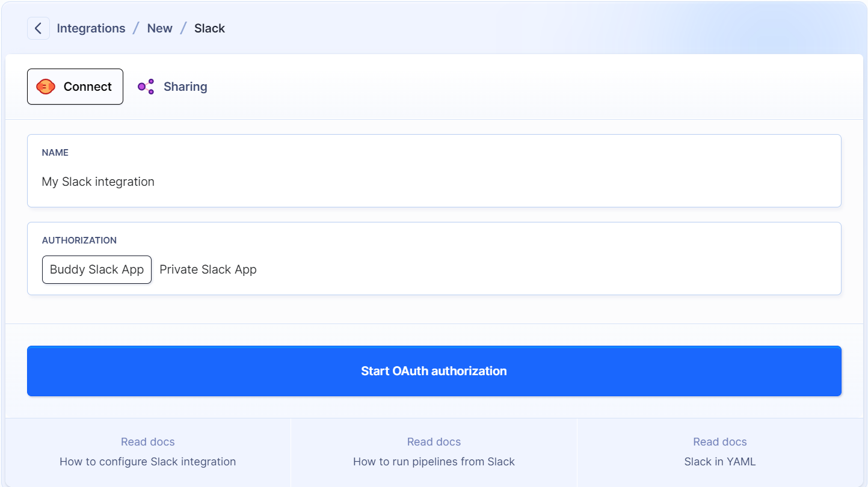
Task: Choose Private Slack App authorization
Action: tap(208, 269)
